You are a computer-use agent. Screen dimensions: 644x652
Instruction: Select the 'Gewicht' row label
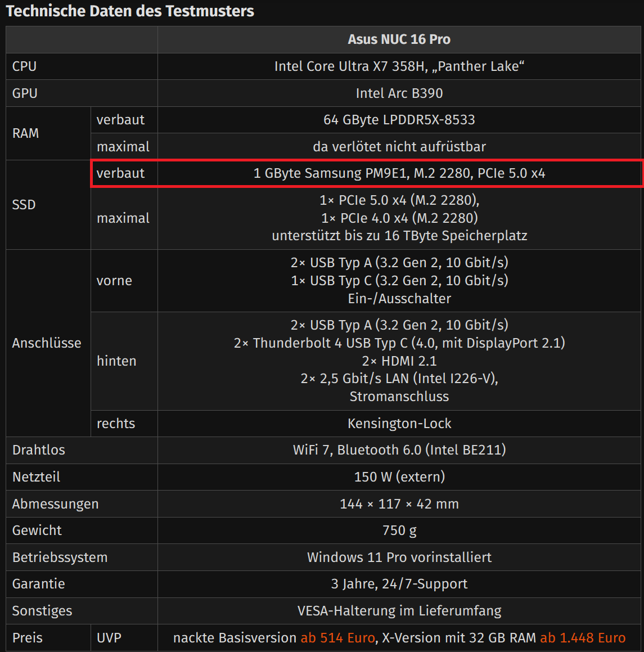point(37,530)
